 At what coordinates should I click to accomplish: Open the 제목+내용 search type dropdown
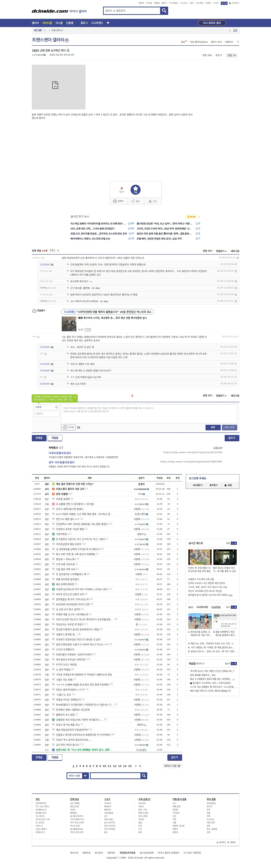point(78,776)
